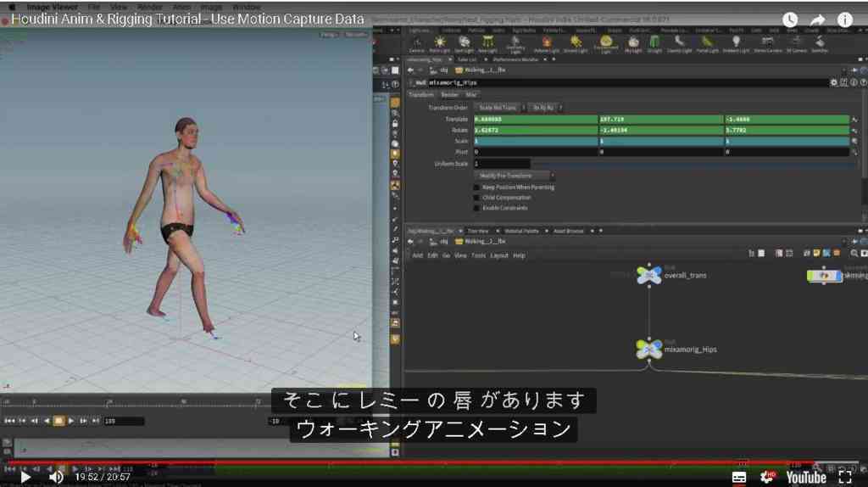This screenshot has width=868, height=487.
Task: Mute the video with the speaker icon
Action: coord(56,477)
